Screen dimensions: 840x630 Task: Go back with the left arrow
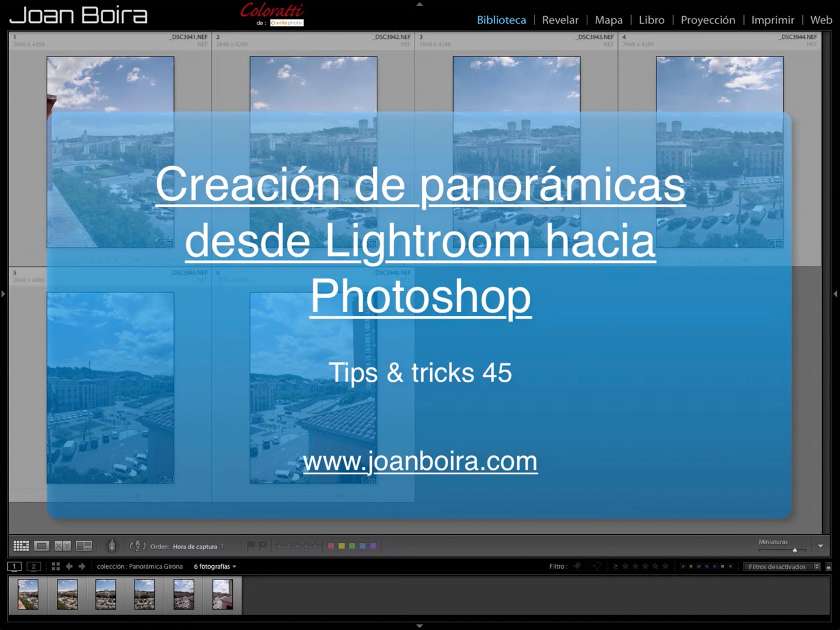tap(69, 566)
